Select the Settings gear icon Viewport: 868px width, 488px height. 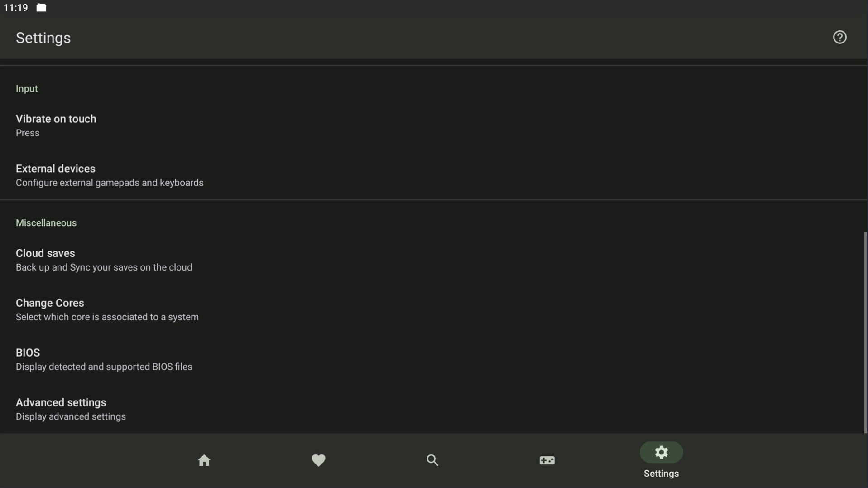click(661, 452)
